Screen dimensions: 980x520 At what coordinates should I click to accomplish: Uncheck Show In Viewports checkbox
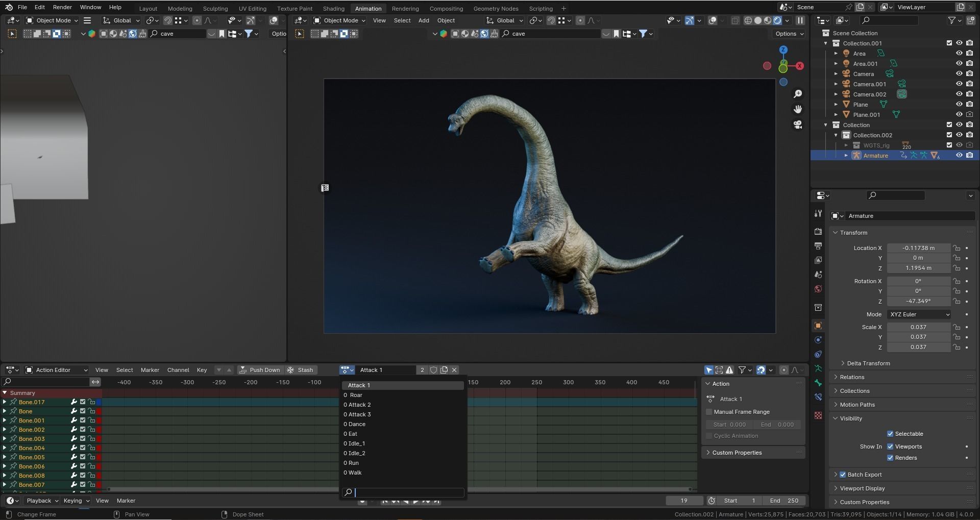click(x=890, y=447)
